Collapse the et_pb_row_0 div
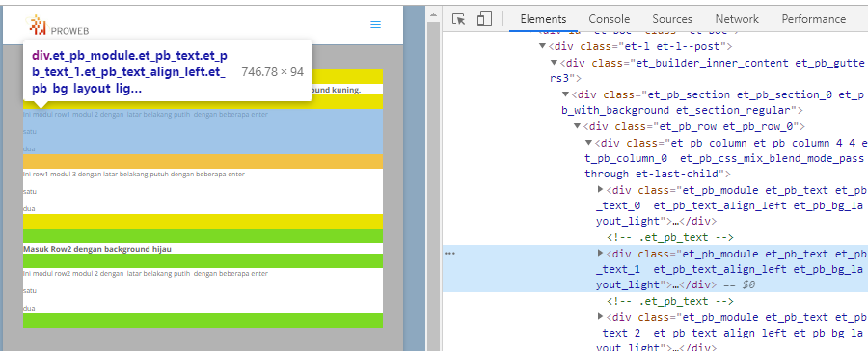868x351 pixels. (x=578, y=126)
